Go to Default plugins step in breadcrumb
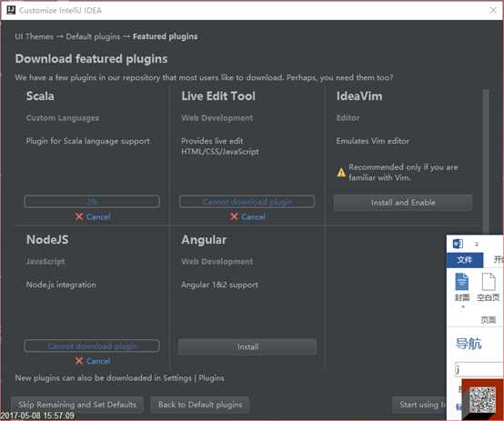The height and width of the screenshot is (421, 504). point(93,36)
